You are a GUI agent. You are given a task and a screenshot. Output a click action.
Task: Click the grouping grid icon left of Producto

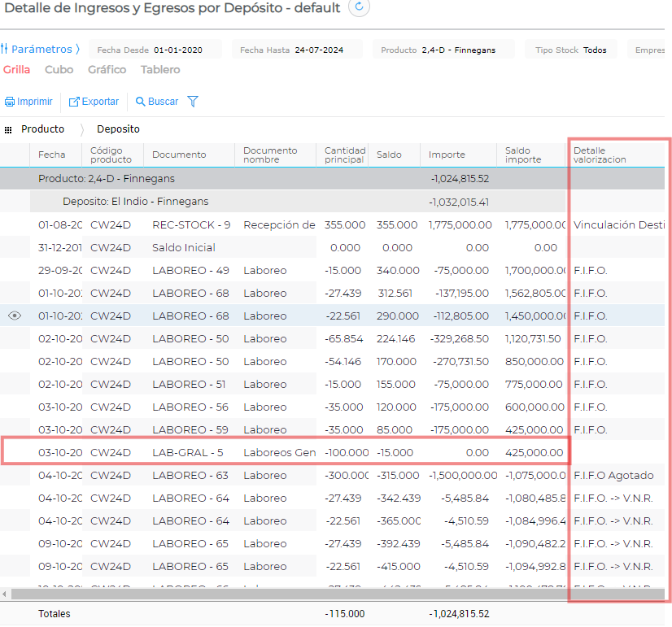click(x=8, y=129)
